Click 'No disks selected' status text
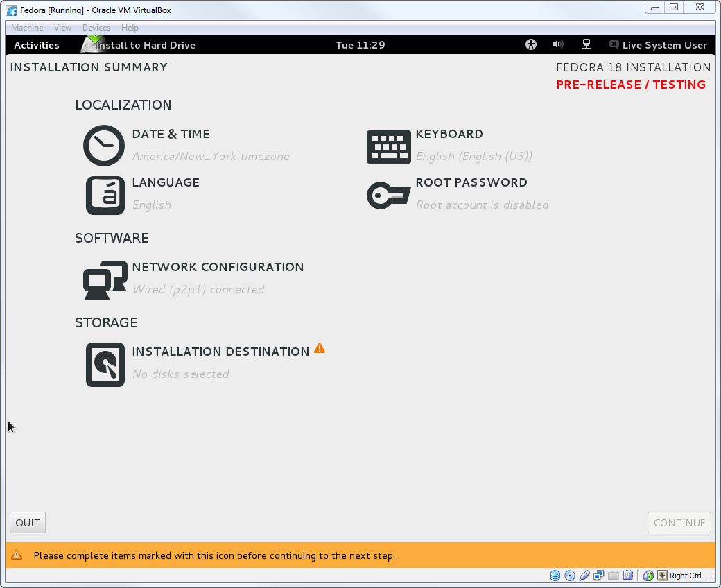 pos(181,374)
